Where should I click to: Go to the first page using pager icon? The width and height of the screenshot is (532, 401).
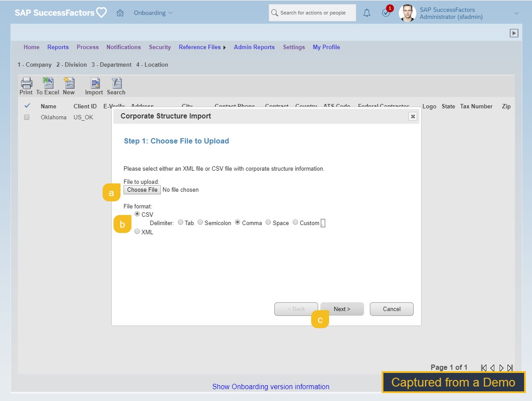point(484,368)
